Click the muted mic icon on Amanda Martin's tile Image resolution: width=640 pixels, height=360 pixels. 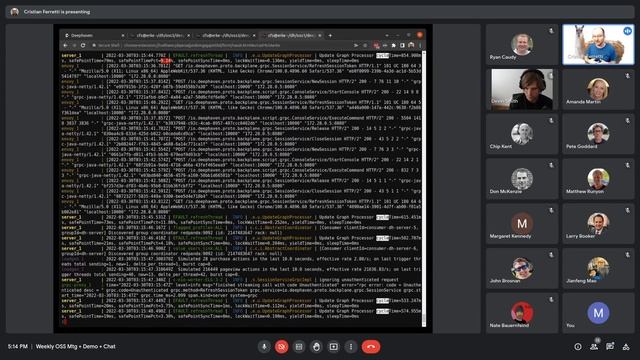[x=627, y=76]
